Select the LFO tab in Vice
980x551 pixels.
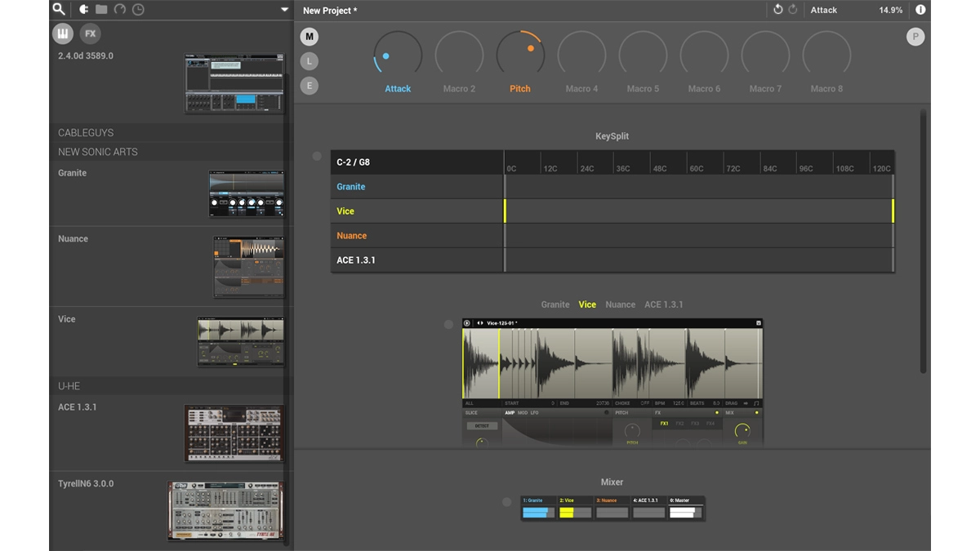[x=535, y=413]
